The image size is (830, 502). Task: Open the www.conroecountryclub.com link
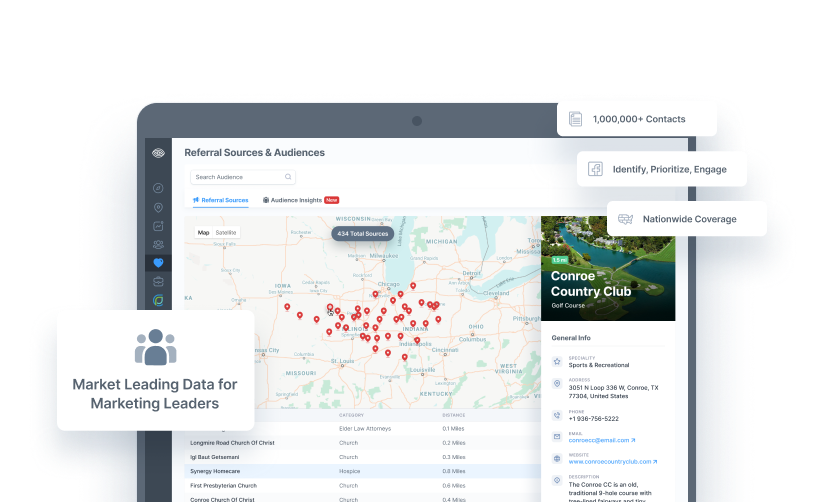(x=613, y=462)
